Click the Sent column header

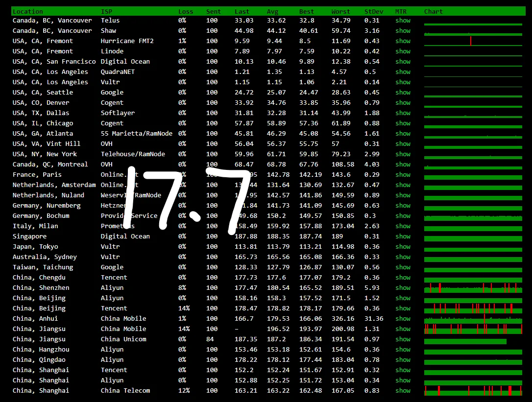pyautogui.click(x=214, y=12)
